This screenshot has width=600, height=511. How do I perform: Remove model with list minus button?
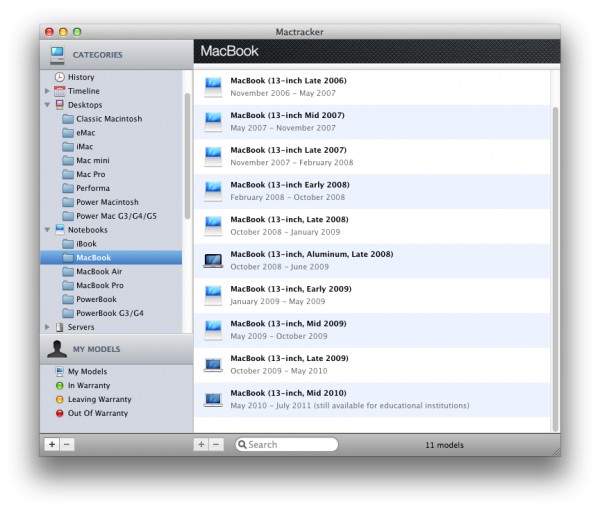[216, 444]
